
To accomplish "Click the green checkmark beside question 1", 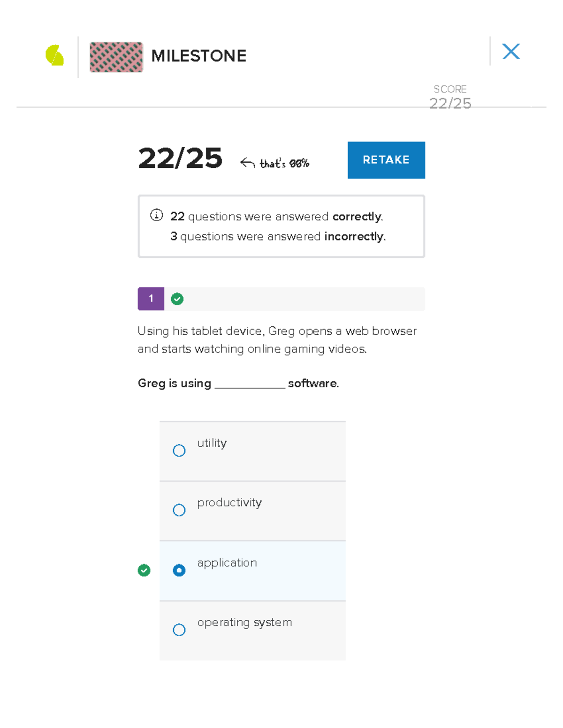I will tap(177, 299).
